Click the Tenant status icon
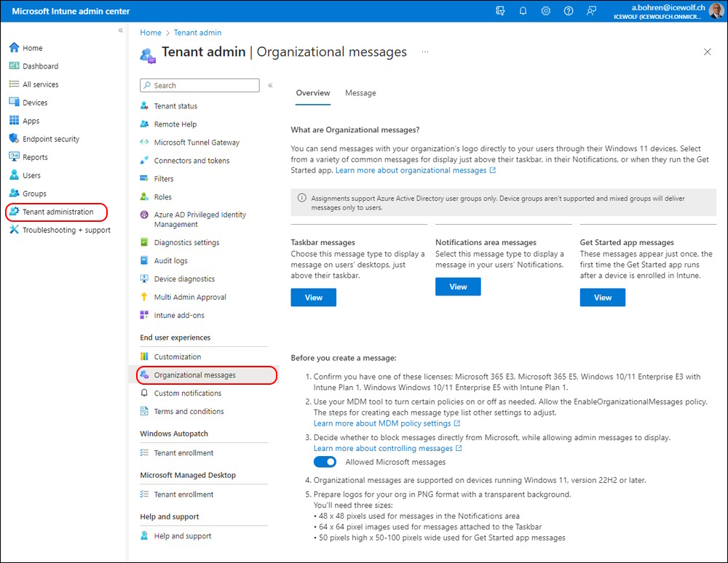Screen dimensions: 728x563 (144, 105)
